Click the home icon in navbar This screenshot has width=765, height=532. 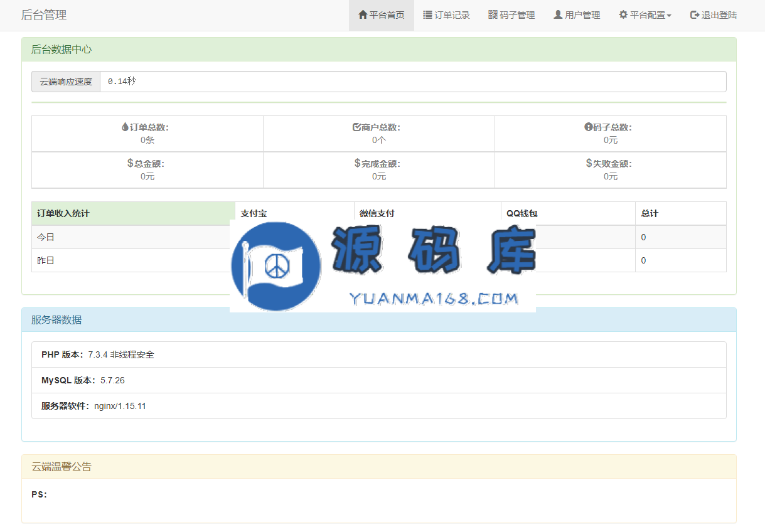363,15
